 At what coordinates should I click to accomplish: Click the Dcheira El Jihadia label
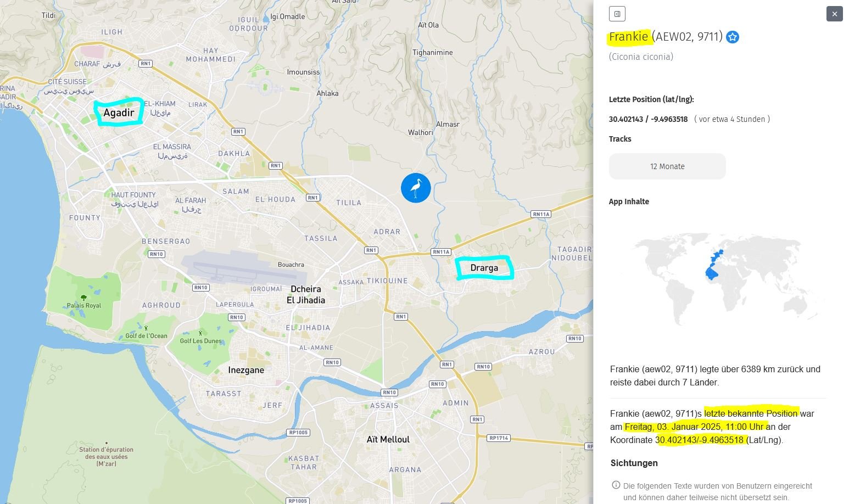306,294
